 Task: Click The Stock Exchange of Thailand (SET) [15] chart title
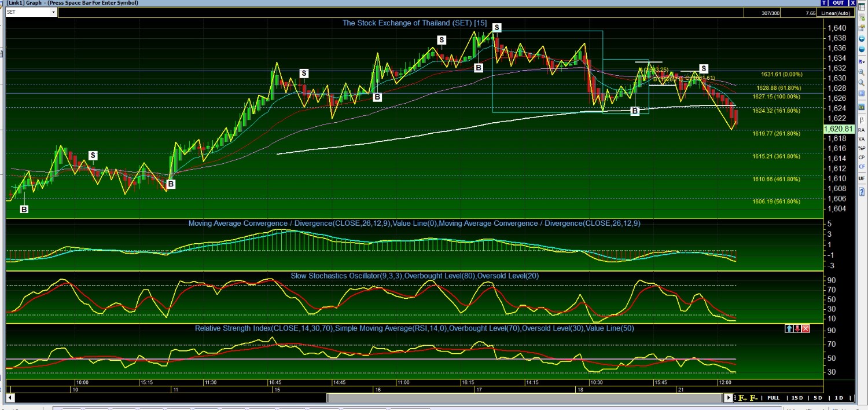pos(414,23)
